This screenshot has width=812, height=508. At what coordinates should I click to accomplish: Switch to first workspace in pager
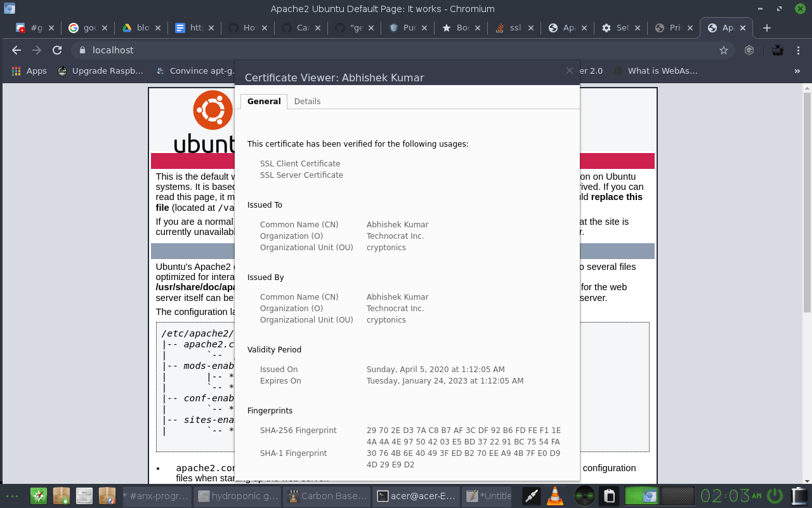coord(641,496)
